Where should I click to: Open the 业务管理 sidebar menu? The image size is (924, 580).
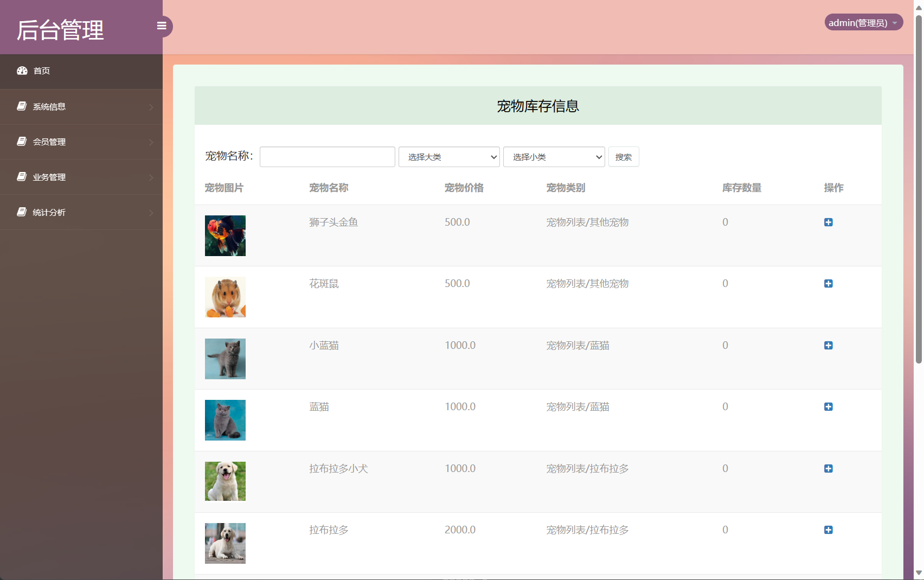click(81, 177)
